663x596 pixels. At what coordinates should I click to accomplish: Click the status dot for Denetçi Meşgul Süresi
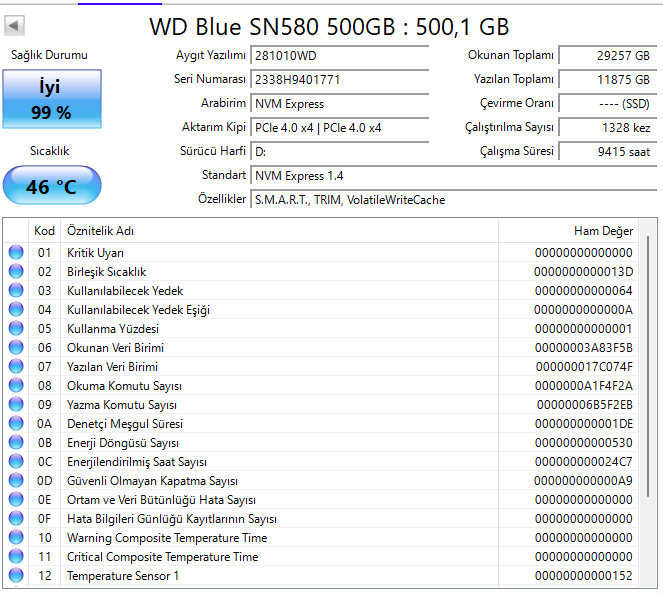(16, 424)
